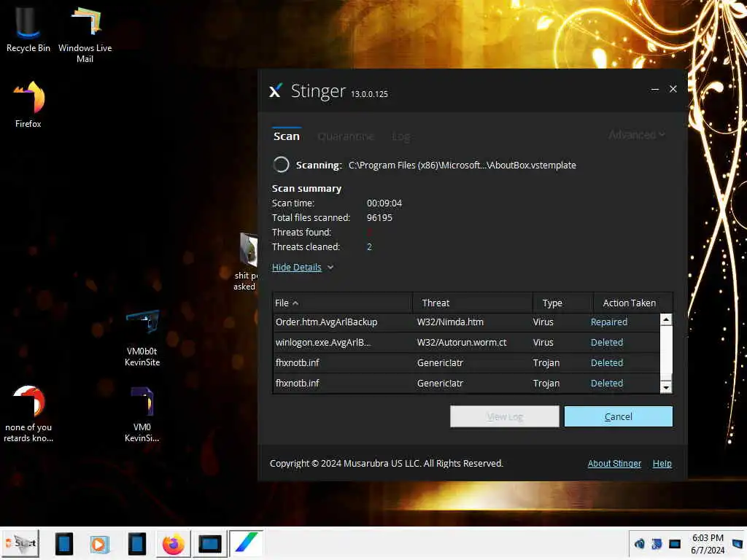Click the W32/Autorun.worm.ct threat cell
Viewport: 747px width, 560px height.
pos(462,343)
